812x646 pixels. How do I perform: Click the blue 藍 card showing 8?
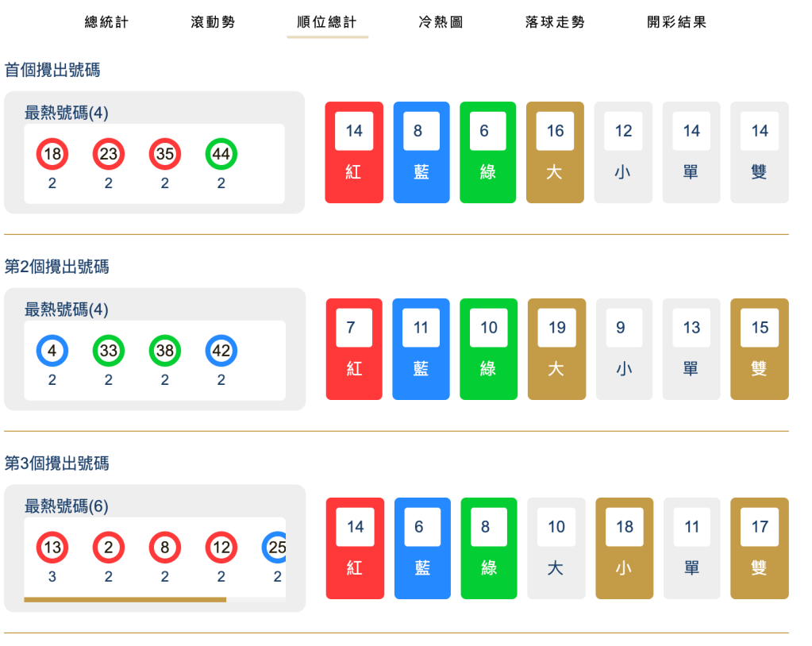[421, 152]
